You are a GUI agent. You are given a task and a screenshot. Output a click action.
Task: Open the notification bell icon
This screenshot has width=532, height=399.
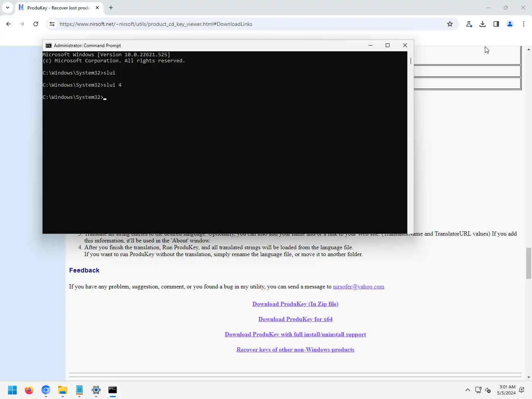pyautogui.click(x=522, y=390)
